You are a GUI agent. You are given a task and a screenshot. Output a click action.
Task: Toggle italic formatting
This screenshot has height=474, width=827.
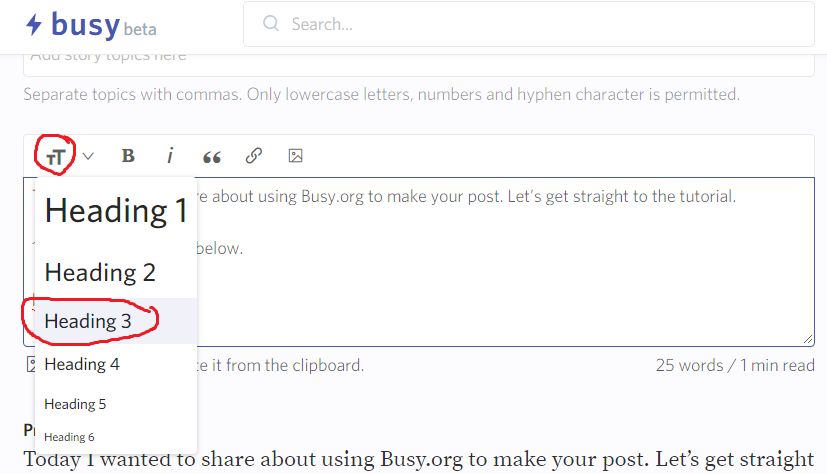(x=170, y=156)
